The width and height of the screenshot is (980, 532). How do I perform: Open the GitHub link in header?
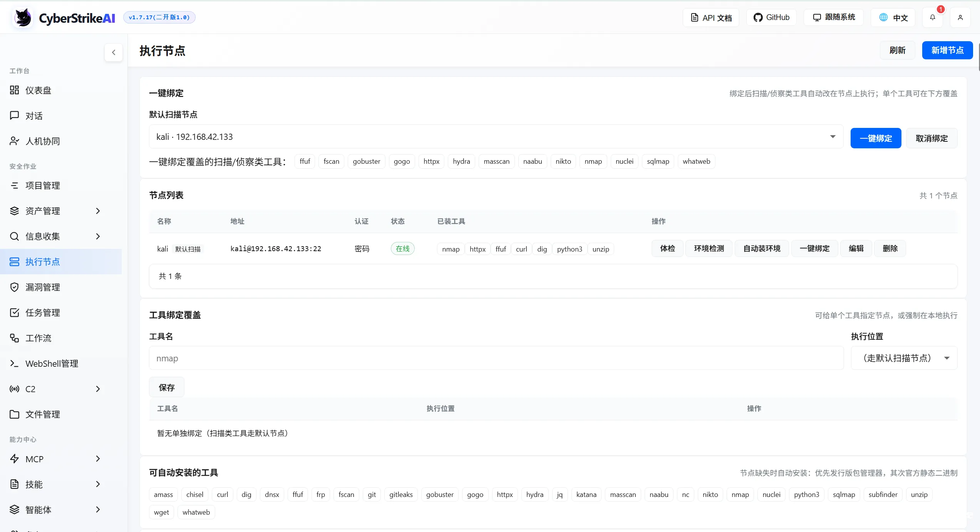(771, 17)
